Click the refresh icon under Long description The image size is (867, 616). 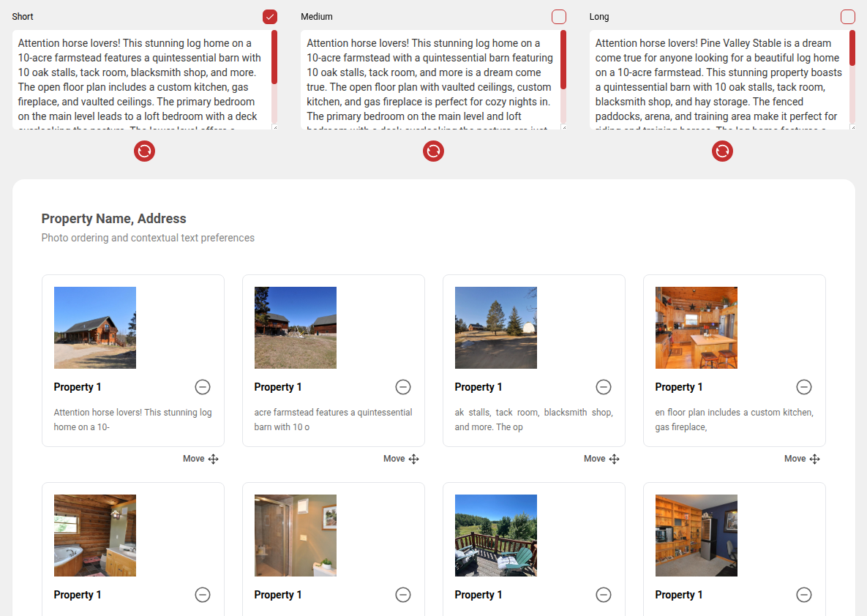click(722, 151)
